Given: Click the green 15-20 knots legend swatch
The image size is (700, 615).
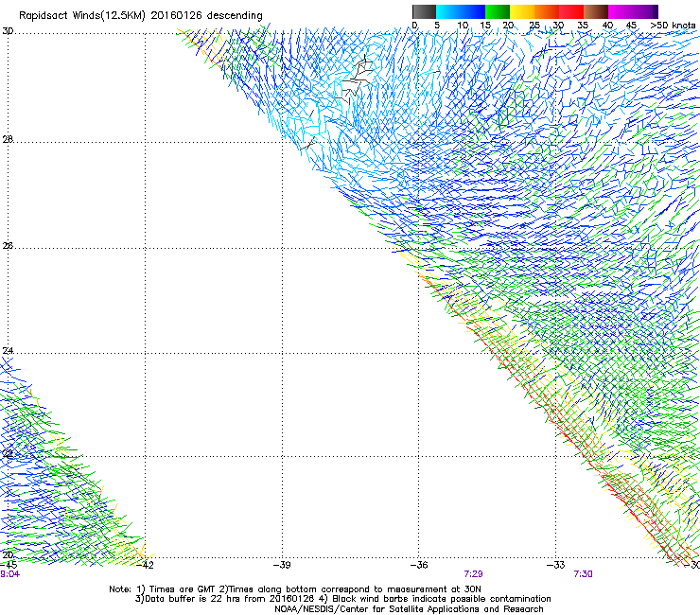Looking at the screenshot, I should pos(498,11).
